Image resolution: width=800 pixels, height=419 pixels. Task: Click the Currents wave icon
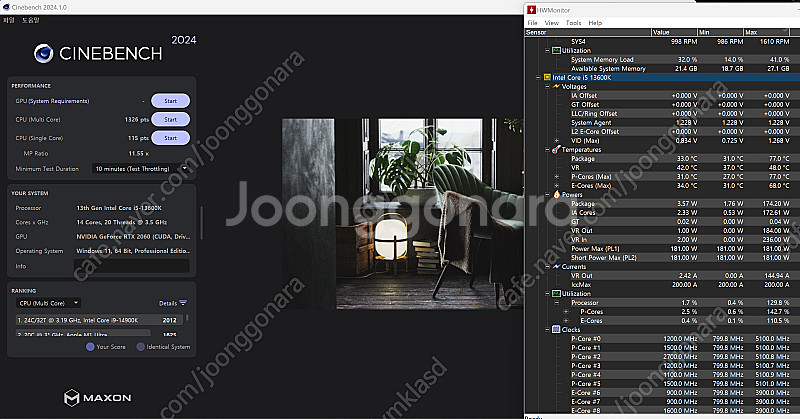(x=555, y=265)
